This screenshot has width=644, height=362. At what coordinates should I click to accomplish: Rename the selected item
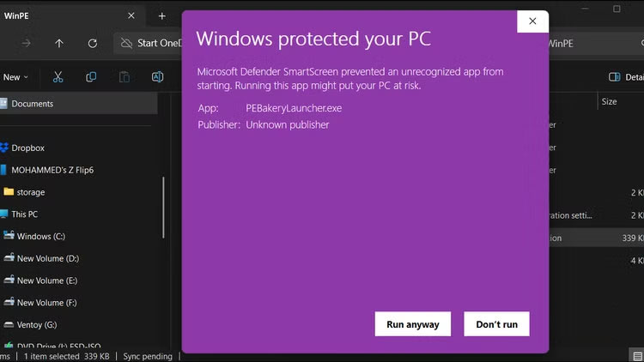(157, 76)
